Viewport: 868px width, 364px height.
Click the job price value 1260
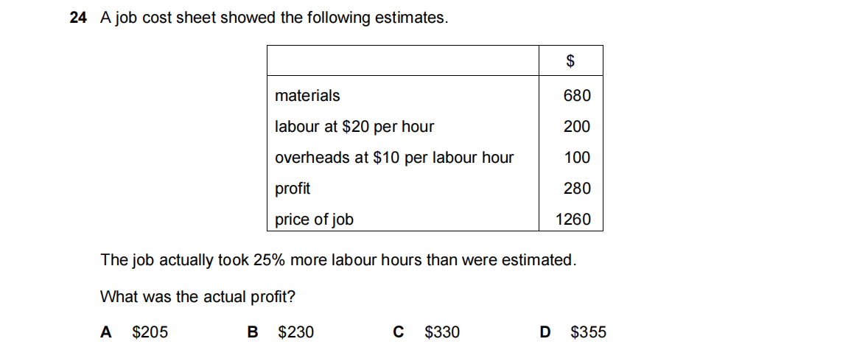[573, 220]
